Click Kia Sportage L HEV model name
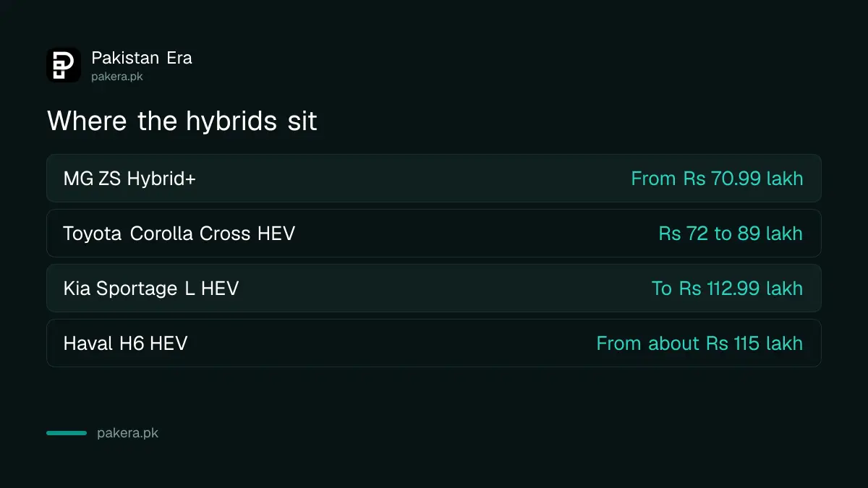Screen dimensions: 868x488 (x=151, y=288)
